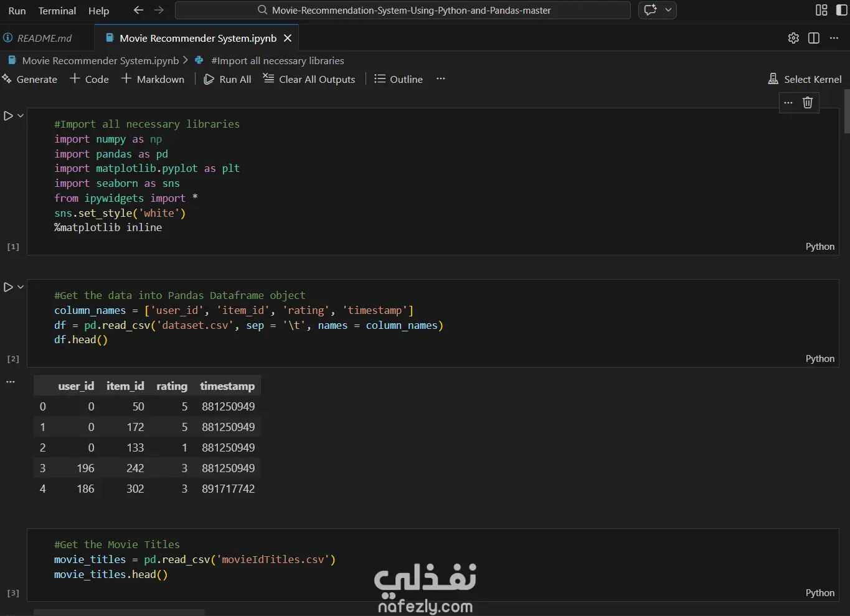The image size is (850, 616).
Task: Click the user_id column header
Action: (x=76, y=386)
